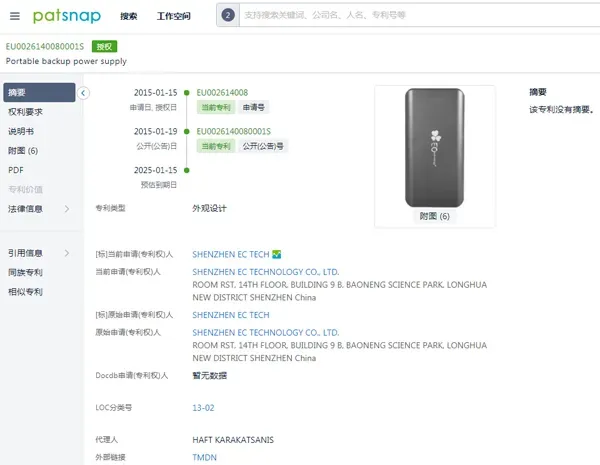Open the PDF sidebar item
Viewport: 600px width, 465px height.
point(16,170)
